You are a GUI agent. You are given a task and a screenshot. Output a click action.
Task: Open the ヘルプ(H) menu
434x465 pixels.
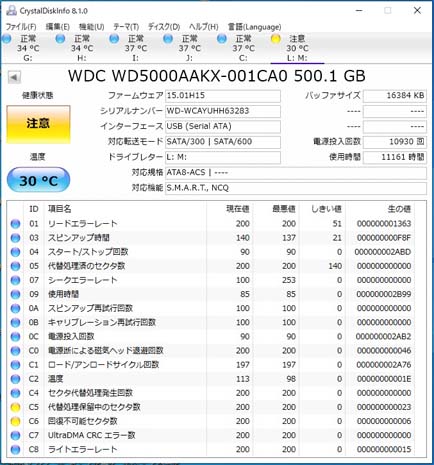tap(204, 27)
